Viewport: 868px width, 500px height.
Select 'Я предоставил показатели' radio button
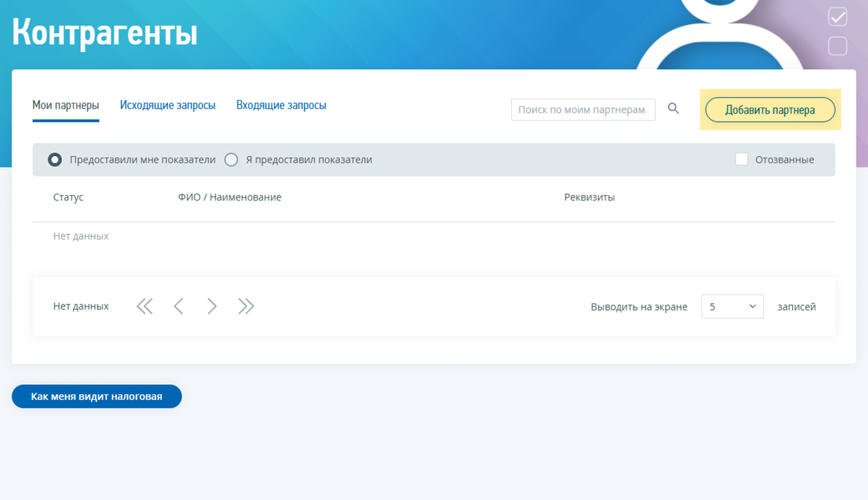point(231,160)
